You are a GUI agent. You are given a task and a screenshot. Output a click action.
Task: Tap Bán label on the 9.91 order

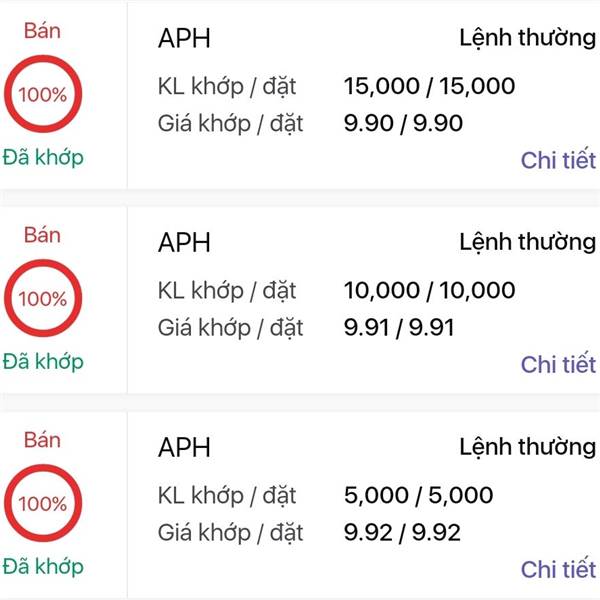[42, 235]
